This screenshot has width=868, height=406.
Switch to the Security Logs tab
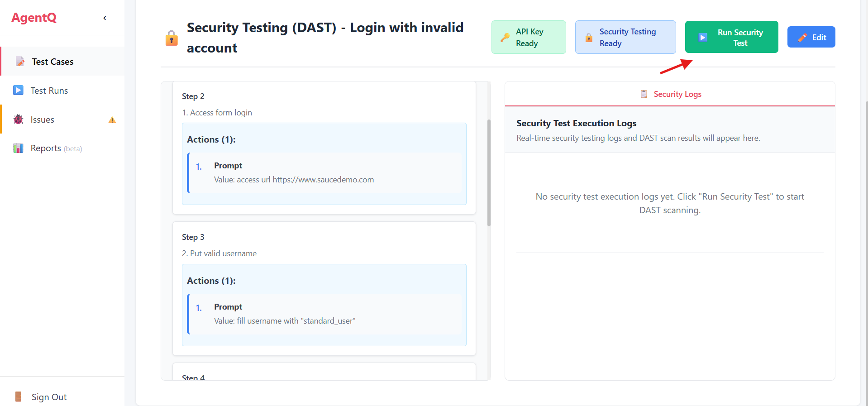(670, 94)
